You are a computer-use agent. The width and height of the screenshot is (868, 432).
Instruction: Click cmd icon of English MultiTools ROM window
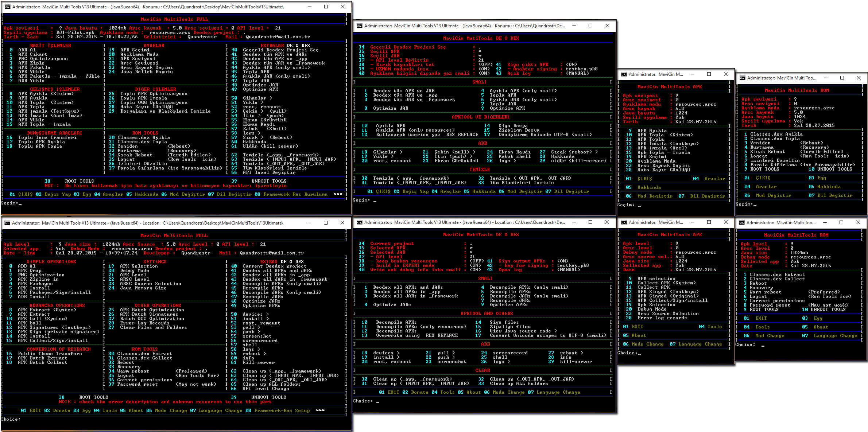coord(742,223)
